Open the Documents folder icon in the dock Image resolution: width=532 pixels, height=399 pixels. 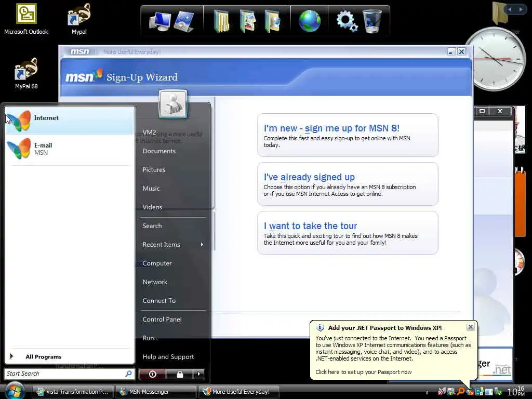point(221,21)
